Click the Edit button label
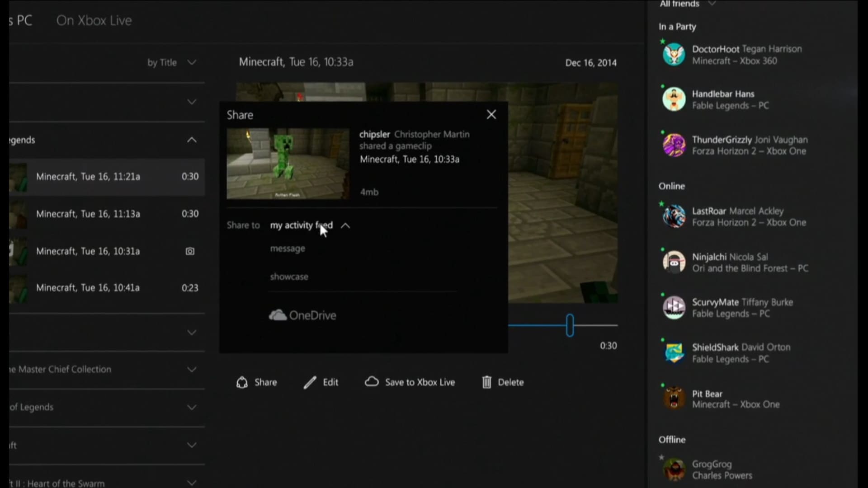Viewport: 868px width, 488px height. (330, 382)
